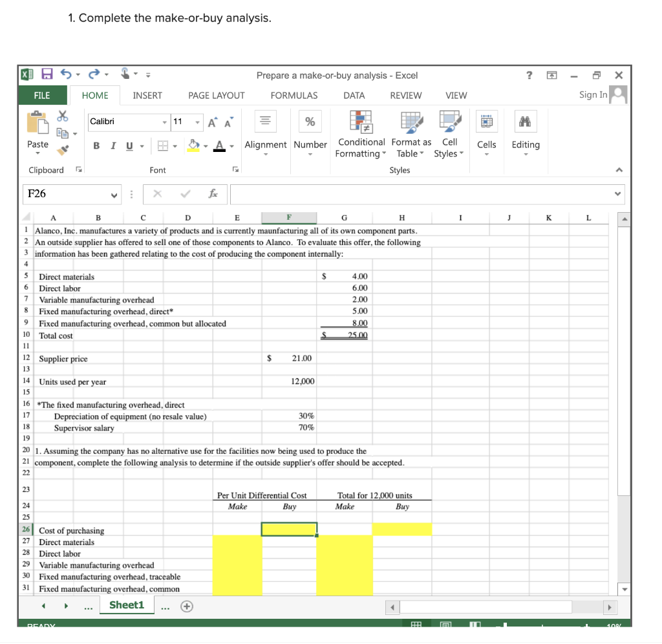Click the Sign In button

pyautogui.click(x=593, y=95)
